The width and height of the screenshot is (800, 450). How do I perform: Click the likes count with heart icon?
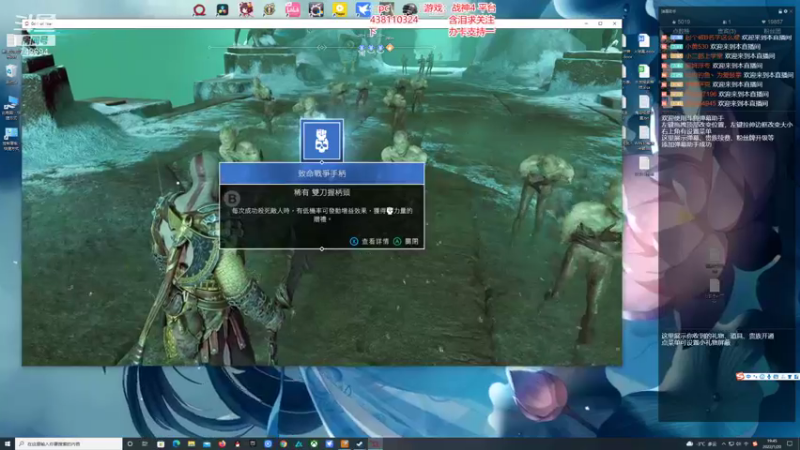[772, 22]
